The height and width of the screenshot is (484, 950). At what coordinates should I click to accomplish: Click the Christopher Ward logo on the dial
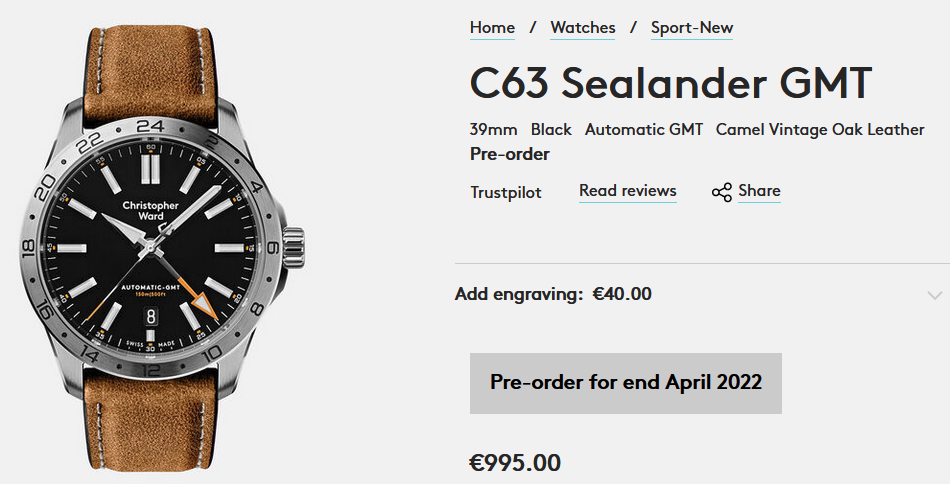[150, 211]
